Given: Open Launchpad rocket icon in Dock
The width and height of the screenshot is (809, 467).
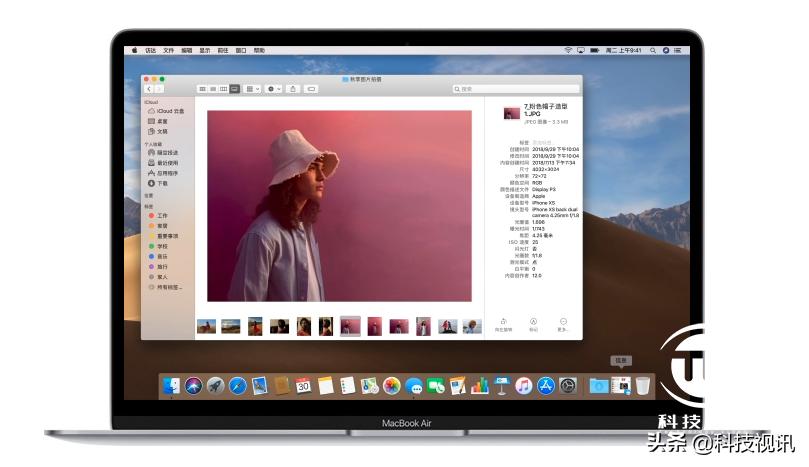Looking at the screenshot, I should [216, 385].
